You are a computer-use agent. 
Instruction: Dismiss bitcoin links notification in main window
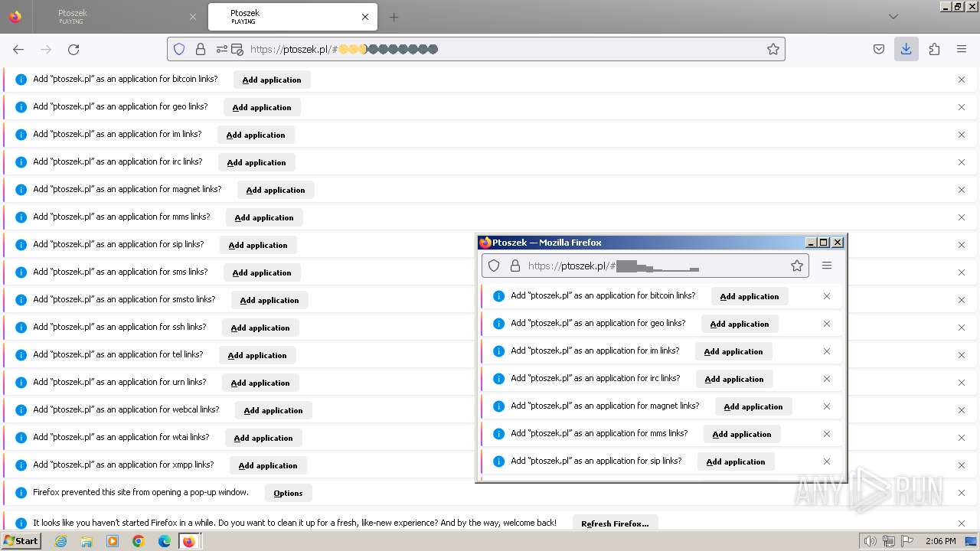coord(962,80)
